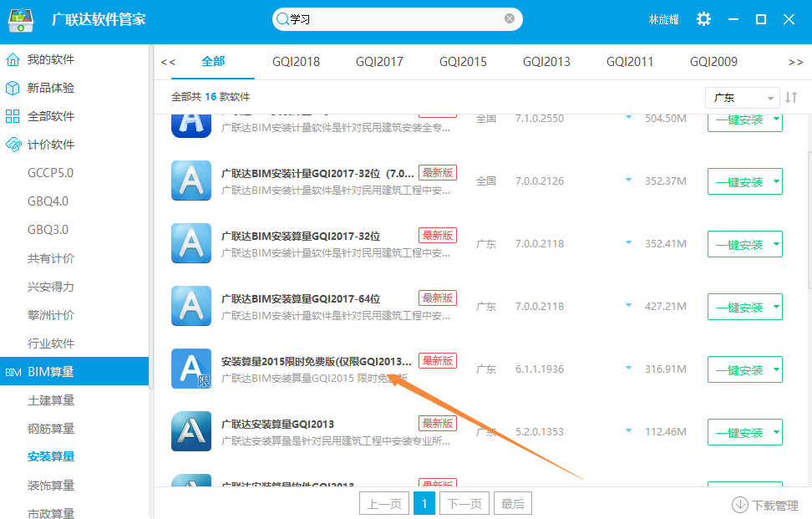Open settings via the gear icon

point(703,19)
